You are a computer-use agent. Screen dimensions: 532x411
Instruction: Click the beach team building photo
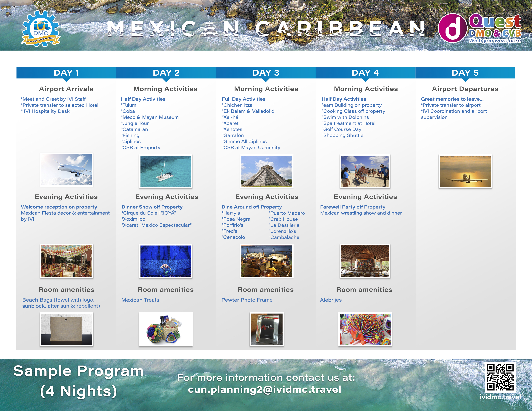point(365,171)
